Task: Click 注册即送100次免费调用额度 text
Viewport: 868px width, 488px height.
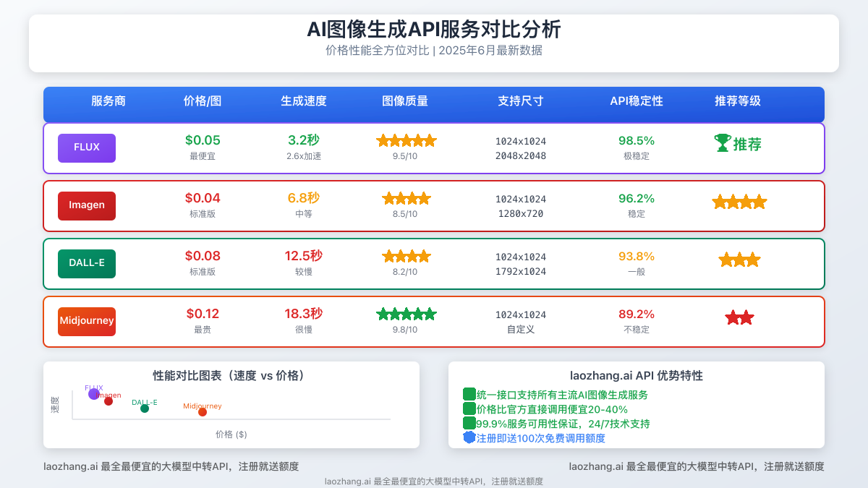Action: click(x=541, y=438)
